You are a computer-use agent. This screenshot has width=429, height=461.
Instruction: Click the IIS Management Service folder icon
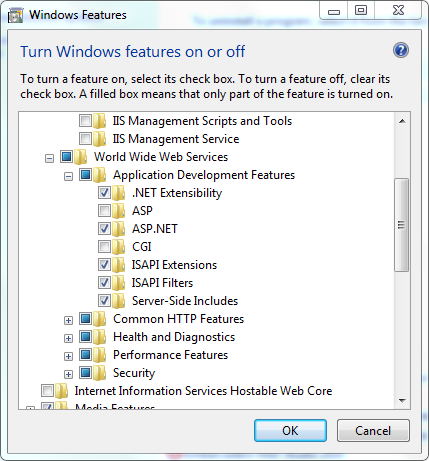click(99, 139)
